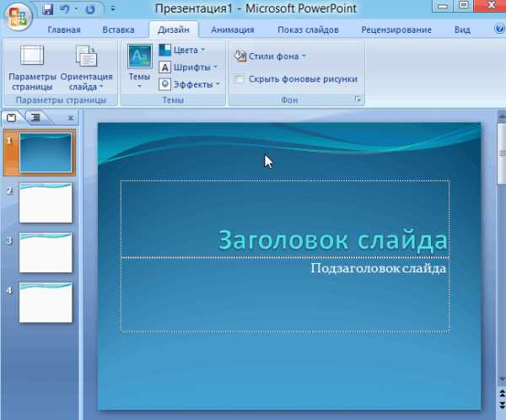
Task: Expand the Эффекты theme effects menu
Action: 190,84
